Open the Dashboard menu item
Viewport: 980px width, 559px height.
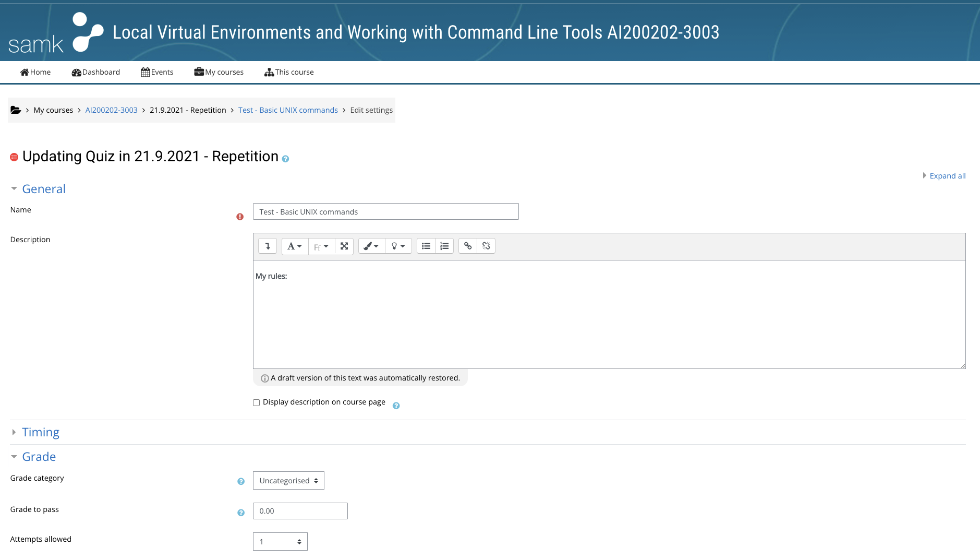pos(95,72)
